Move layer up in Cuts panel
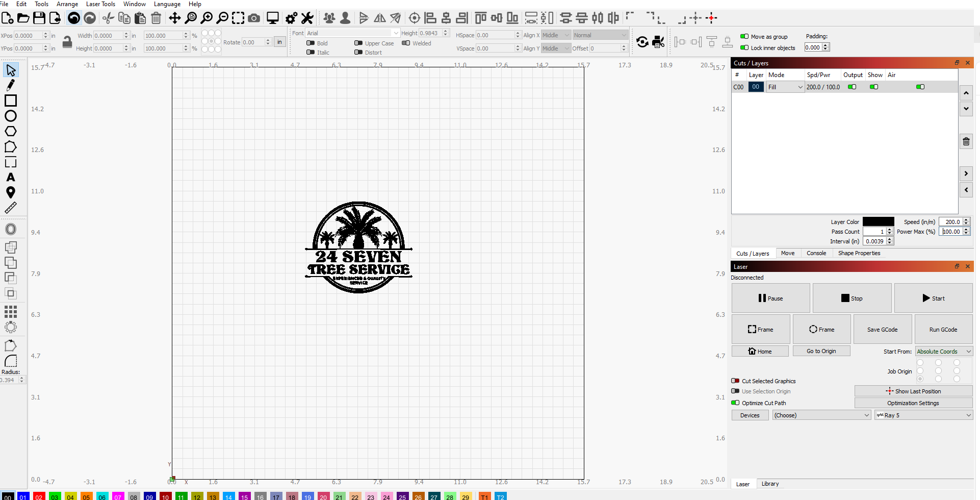 (966, 93)
